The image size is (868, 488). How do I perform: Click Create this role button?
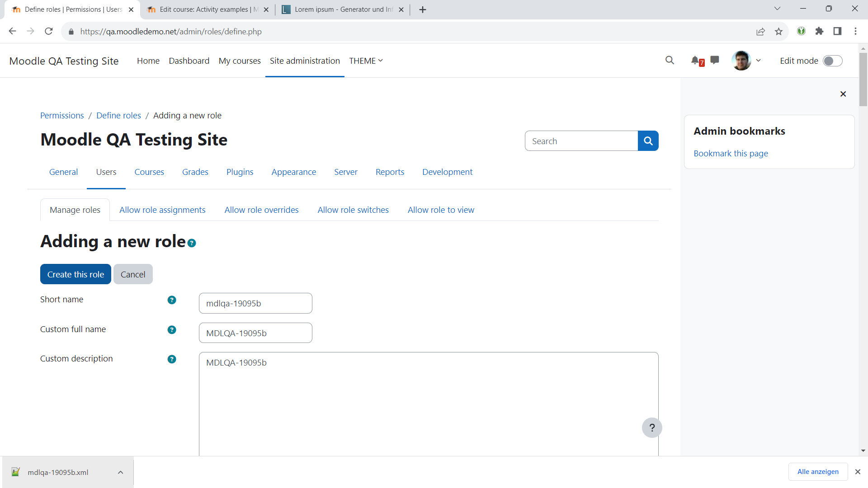[75, 274]
